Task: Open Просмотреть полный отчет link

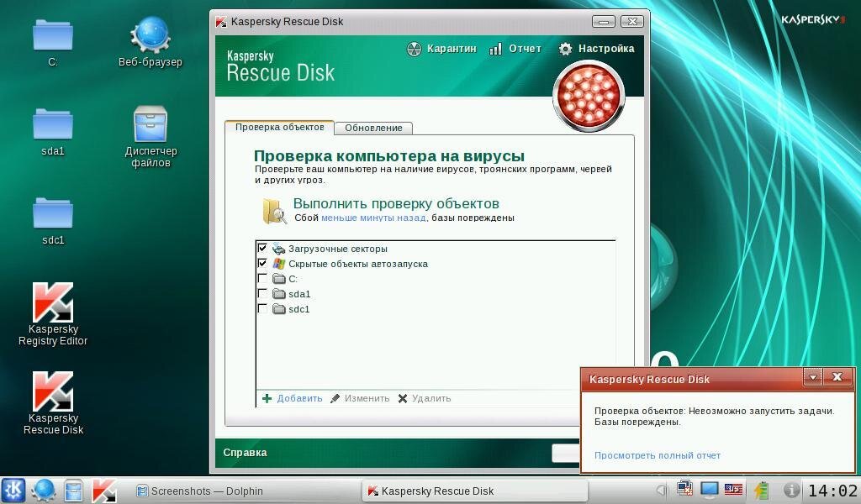Action: point(658,455)
